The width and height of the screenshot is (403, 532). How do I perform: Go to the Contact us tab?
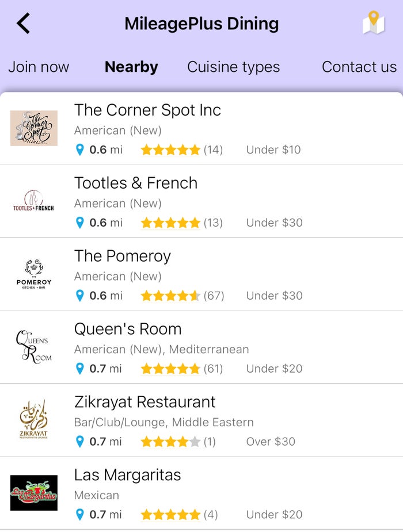359,67
